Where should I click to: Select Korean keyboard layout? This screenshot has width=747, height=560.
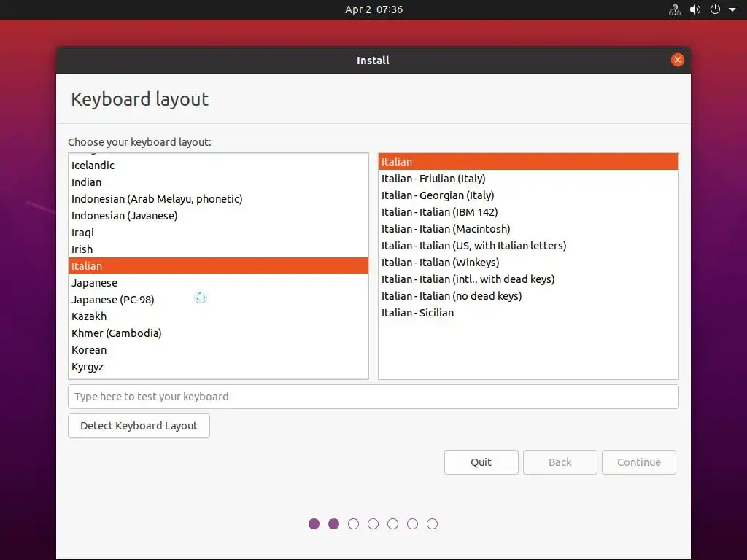click(218, 349)
